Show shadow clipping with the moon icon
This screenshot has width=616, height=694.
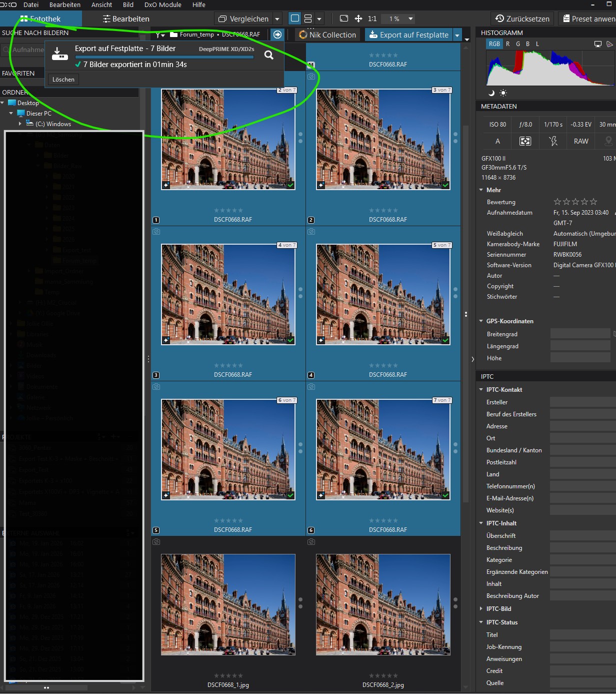pos(491,93)
